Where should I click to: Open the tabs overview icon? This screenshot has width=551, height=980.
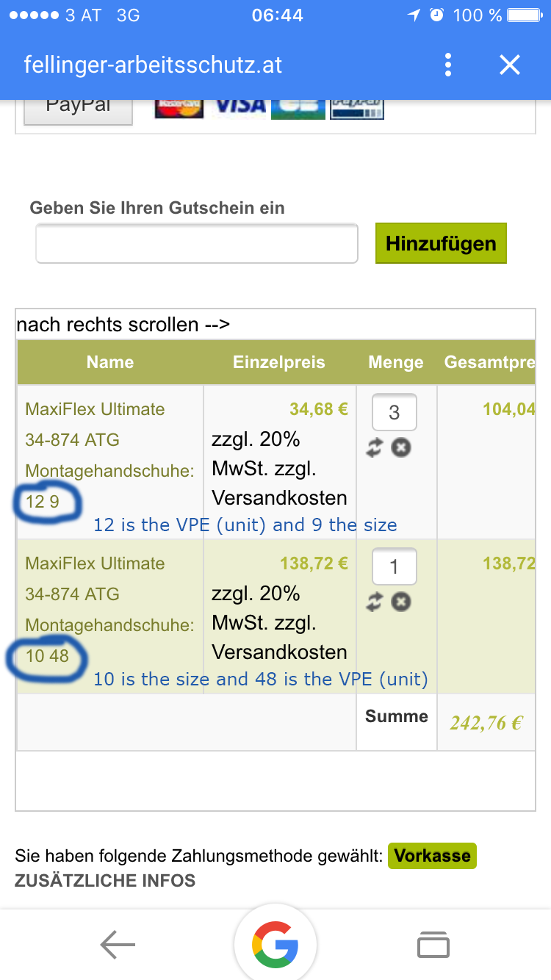pos(433,945)
